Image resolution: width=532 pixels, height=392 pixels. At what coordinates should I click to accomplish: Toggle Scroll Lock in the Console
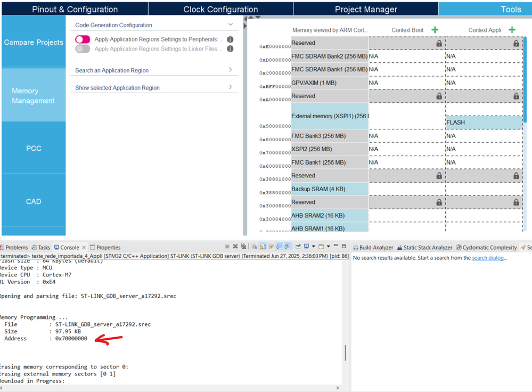pos(263,247)
